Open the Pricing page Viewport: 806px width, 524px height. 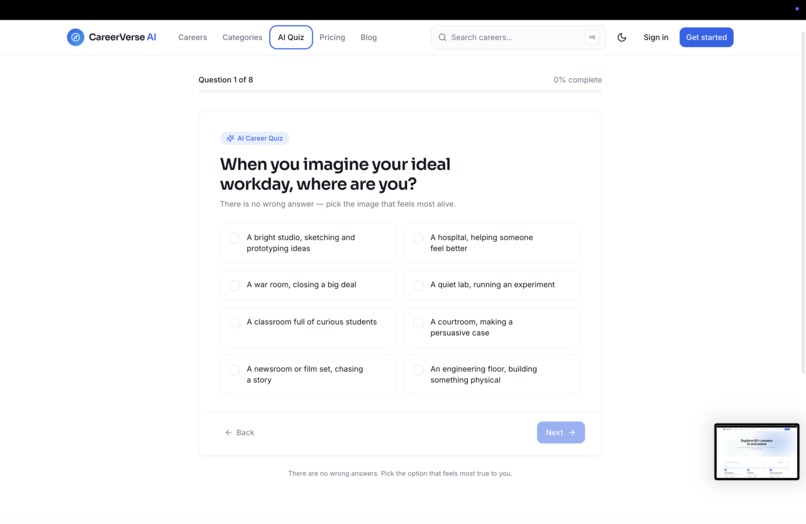click(332, 37)
